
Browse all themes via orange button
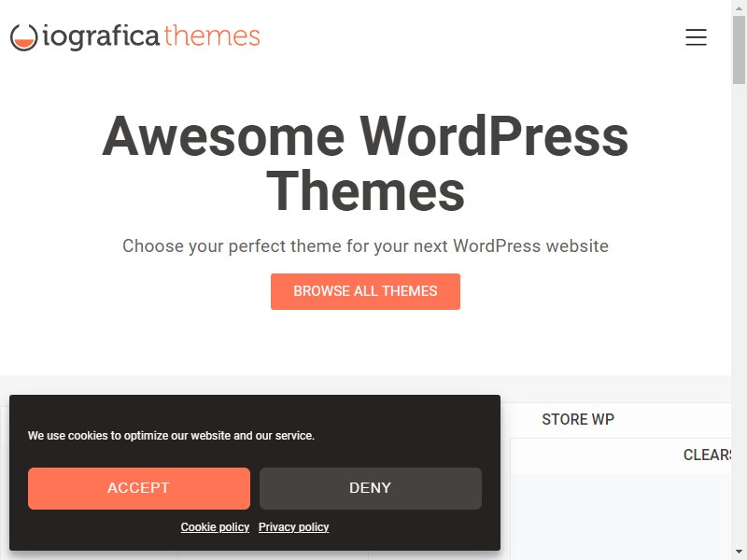[365, 291]
